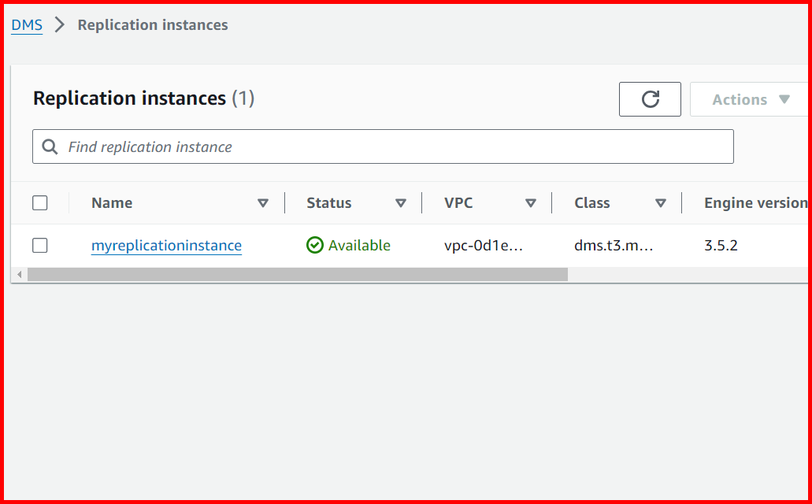Select the checkbox for myreplicationinstance row
Viewport: 812px width, 504px height.
pyautogui.click(x=39, y=245)
